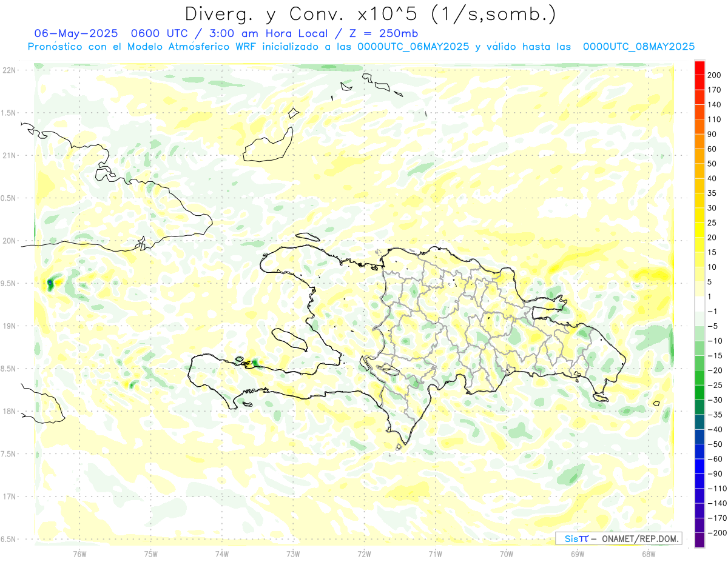Click the longitude label "74W"

(x=222, y=554)
